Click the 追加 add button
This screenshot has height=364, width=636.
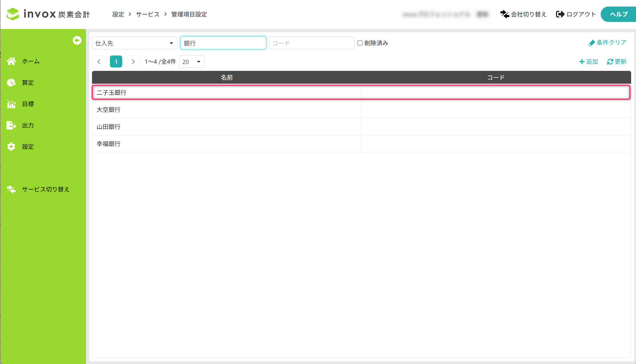click(x=588, y=62)
